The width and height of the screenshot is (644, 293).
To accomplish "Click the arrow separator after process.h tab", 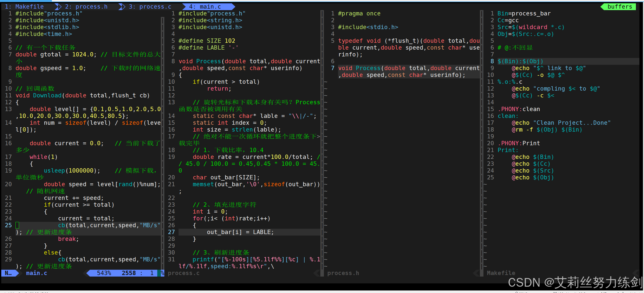I will pyautogui.click(x=122, y=7).
